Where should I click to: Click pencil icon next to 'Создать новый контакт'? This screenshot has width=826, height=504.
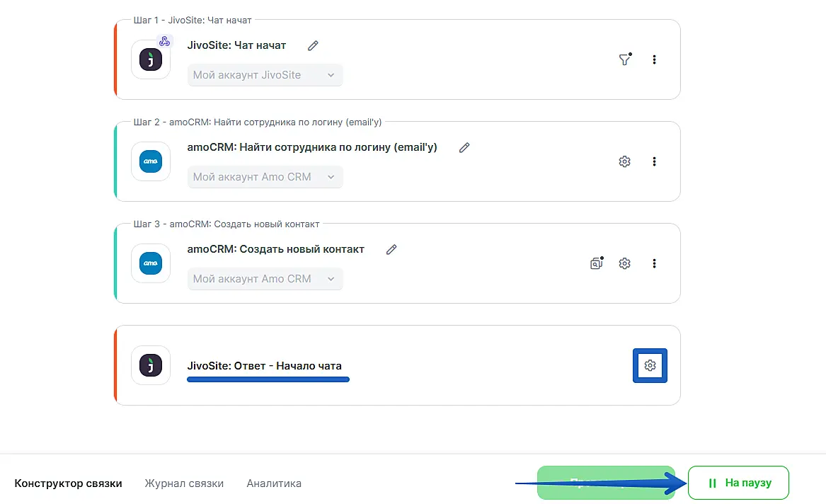[x=391, y=250]
